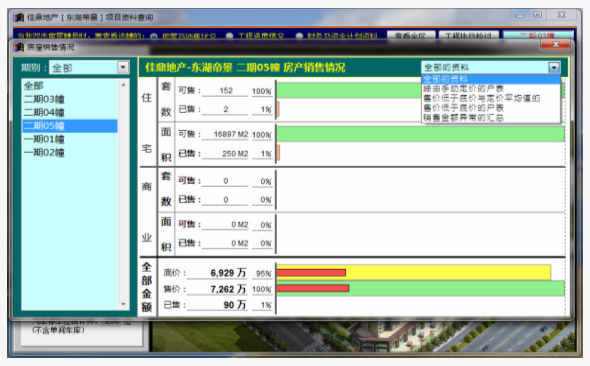Click the dialog heading 佳鼎地产-东湖帝景 二期05幢 房产销售情况
Image resolution: width=590 pixels, height=366 pixels.
coord(245,68)
